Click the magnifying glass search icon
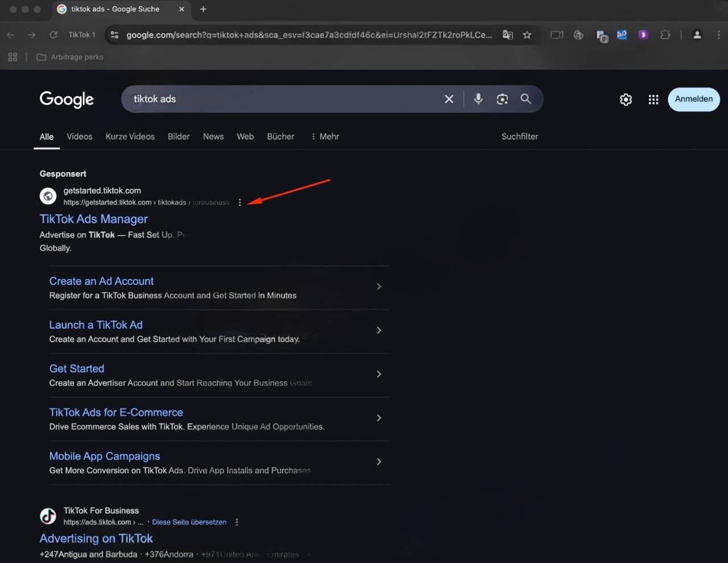This screenshot has width=728, height=563. click(x=526, y=99)
